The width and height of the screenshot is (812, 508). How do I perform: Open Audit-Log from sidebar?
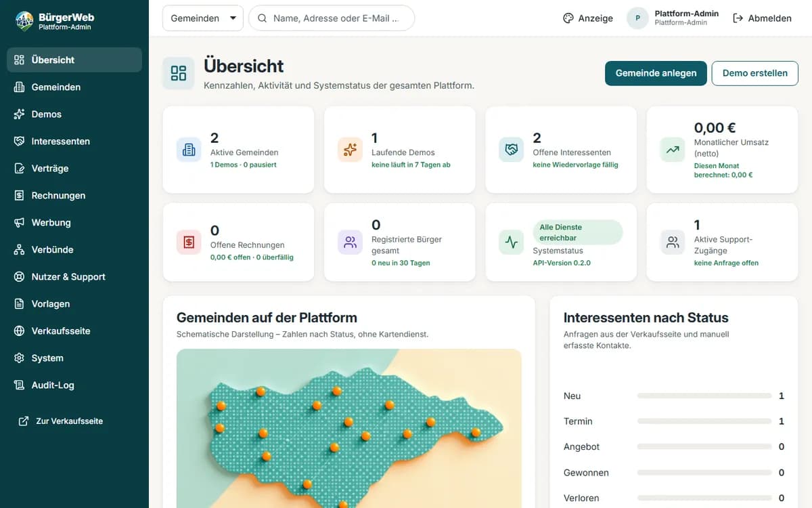[x=74, y=385]
